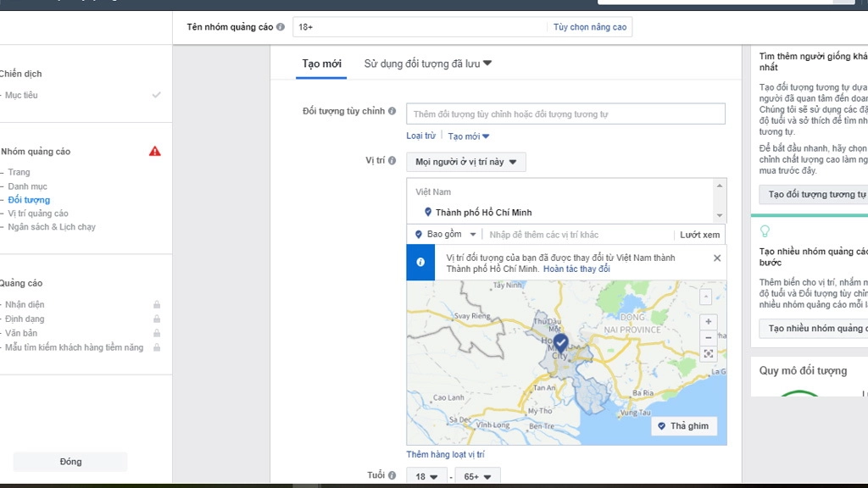Zoom in on the map
The image size is (868, 488).
point(708,321)
